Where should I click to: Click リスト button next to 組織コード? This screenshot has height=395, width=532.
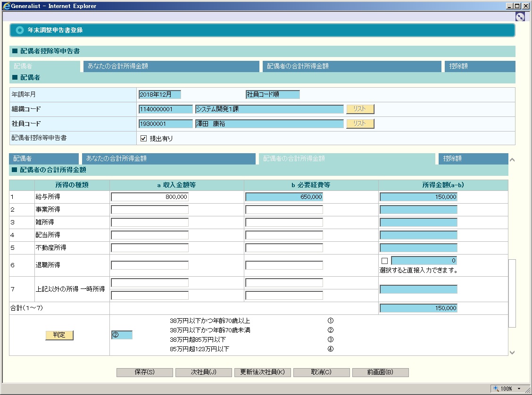click(360, 109)
